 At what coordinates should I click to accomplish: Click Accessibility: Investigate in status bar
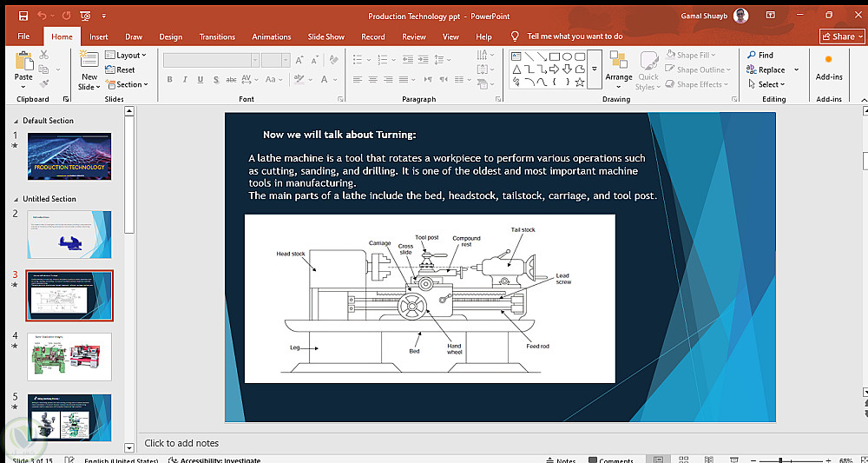(214, 460)
